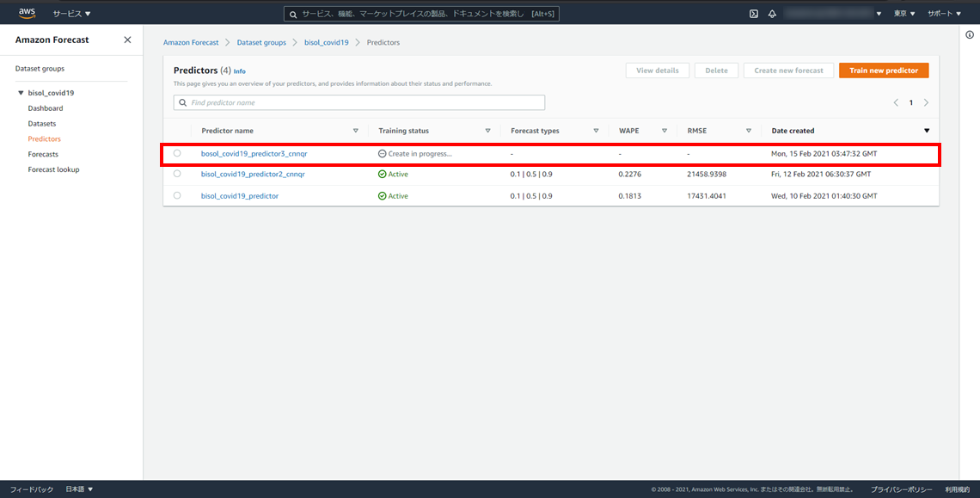980x498 pixels.
Task: Click the AWS logo icon
Action: click(27, 13)
